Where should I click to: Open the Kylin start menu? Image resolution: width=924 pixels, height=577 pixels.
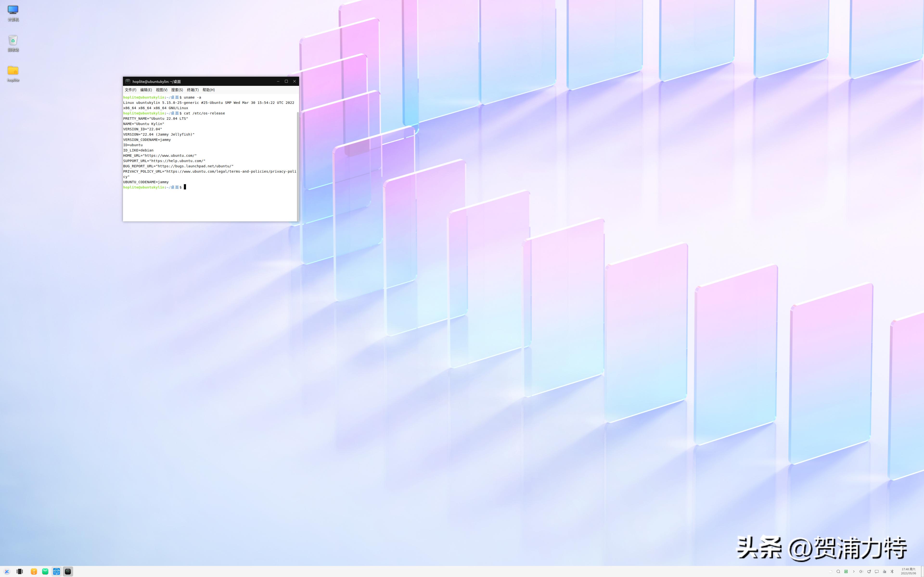pos(7,571)
